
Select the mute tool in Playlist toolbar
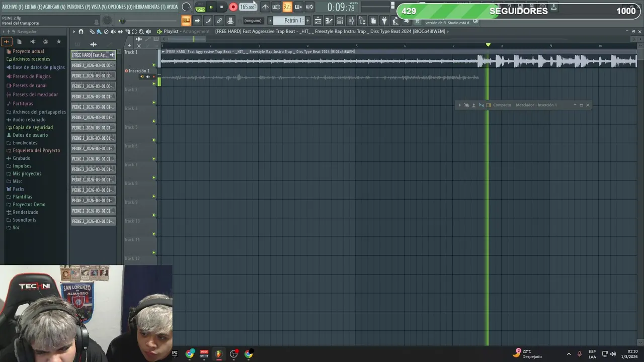(x=113, y=31)
